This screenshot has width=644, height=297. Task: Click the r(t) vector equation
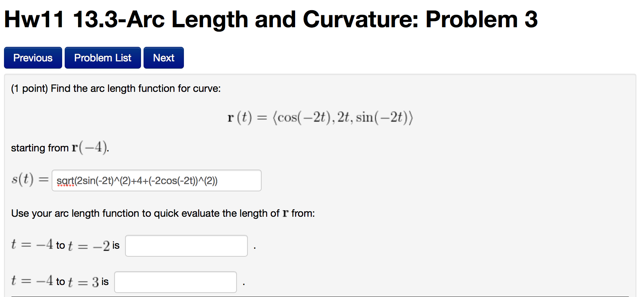pyautogui.click(x=320, y=117)
